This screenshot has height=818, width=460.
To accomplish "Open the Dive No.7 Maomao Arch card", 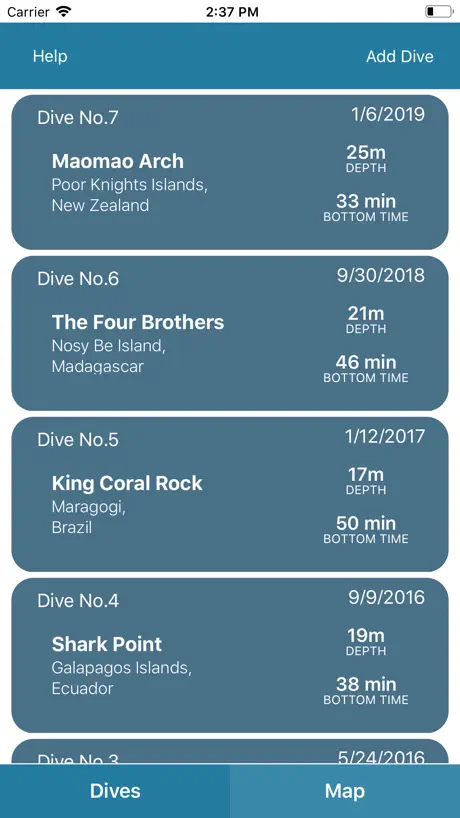I will click(x=230, y=172).
